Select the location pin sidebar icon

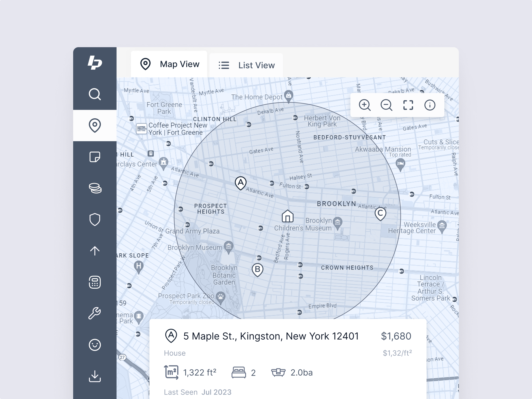95,125
